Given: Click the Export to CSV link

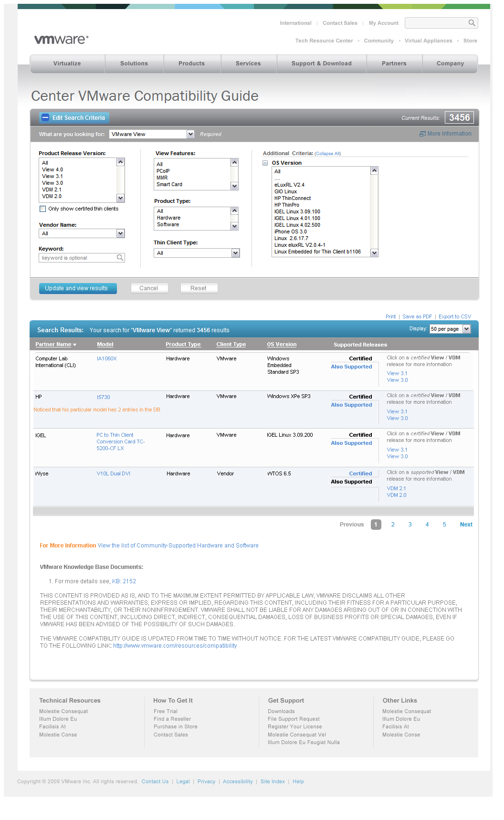Looking at the screenshot, I should tap(454, 316).
